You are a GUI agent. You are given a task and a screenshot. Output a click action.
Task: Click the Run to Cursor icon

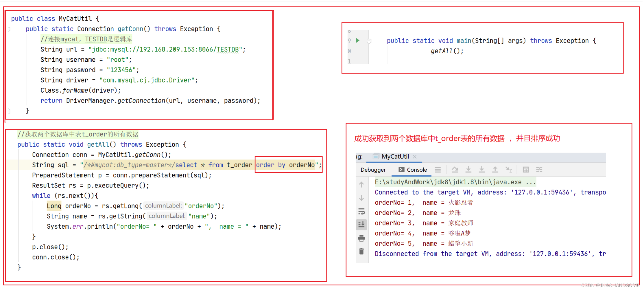(x=509, y=170)
